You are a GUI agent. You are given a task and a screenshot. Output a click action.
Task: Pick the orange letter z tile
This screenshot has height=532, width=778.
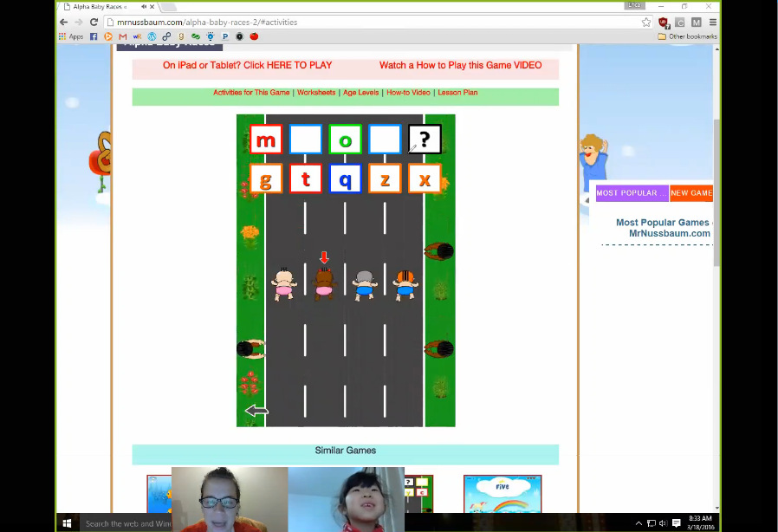(385, 178)
